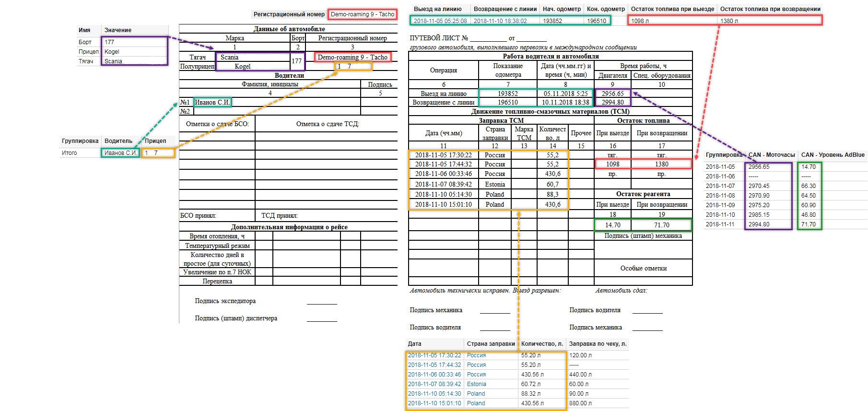Screen dimensions: 868x411
Task: Select the '120.00 л' receipt refuel value
Action: (580, 355)
